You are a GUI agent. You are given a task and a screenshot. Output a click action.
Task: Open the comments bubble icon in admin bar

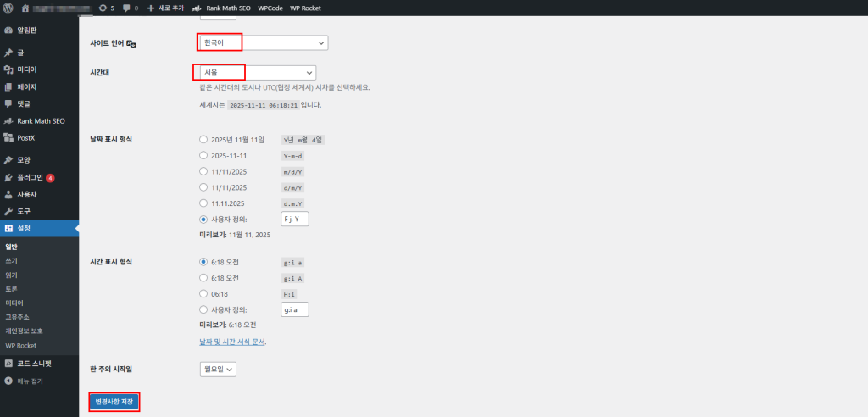tap(127, 8)
